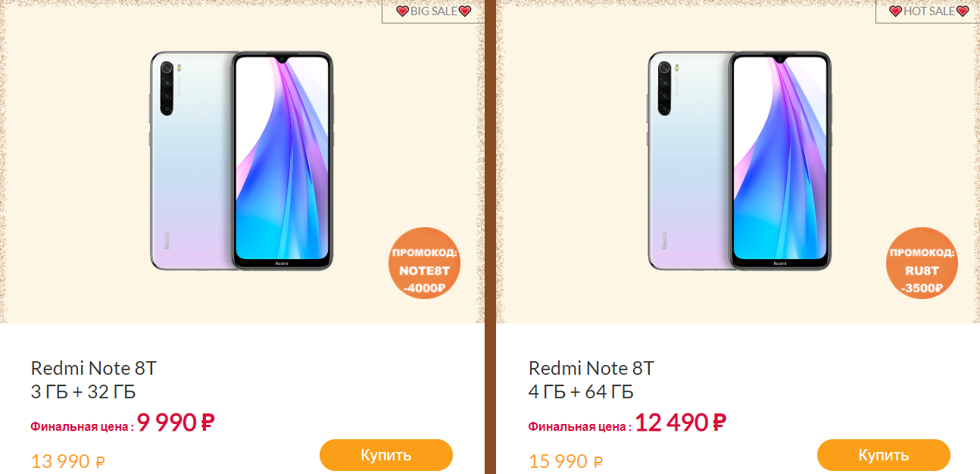Open the left Redmi Note 8T phone image

tap(242, 161)
